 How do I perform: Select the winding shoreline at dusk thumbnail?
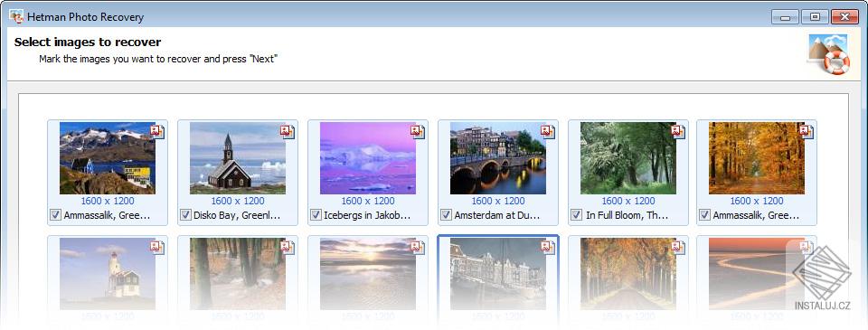tap(756, 274)
